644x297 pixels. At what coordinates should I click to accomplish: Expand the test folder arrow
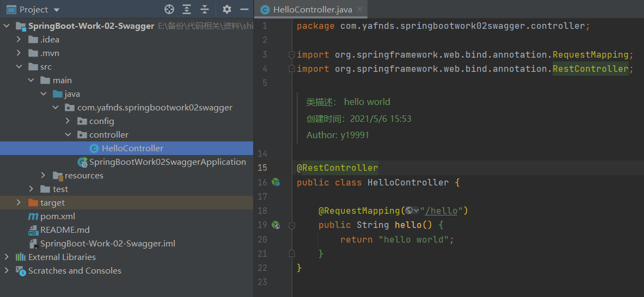[x=31, y=189]
